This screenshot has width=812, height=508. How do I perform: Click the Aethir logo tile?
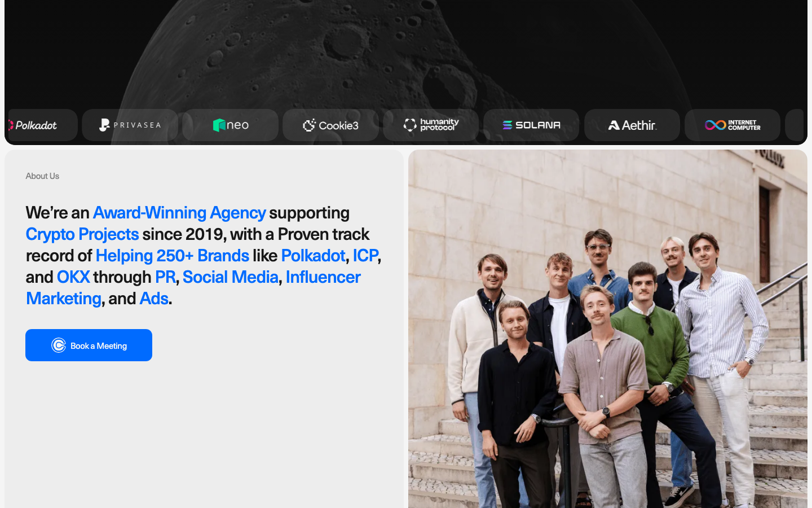(x=632, y=125)
